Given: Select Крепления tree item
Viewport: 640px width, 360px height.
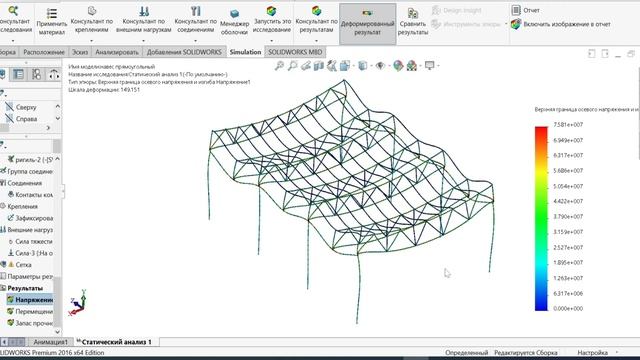Looking at the screenshot, I should pyautogui.click(x=19, y=207).
